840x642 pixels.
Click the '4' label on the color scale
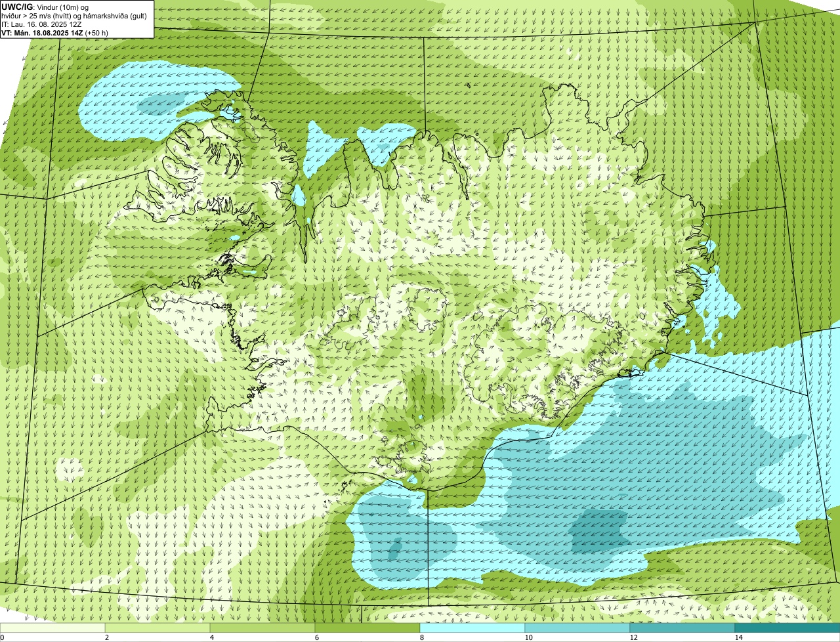pos(211,637)
